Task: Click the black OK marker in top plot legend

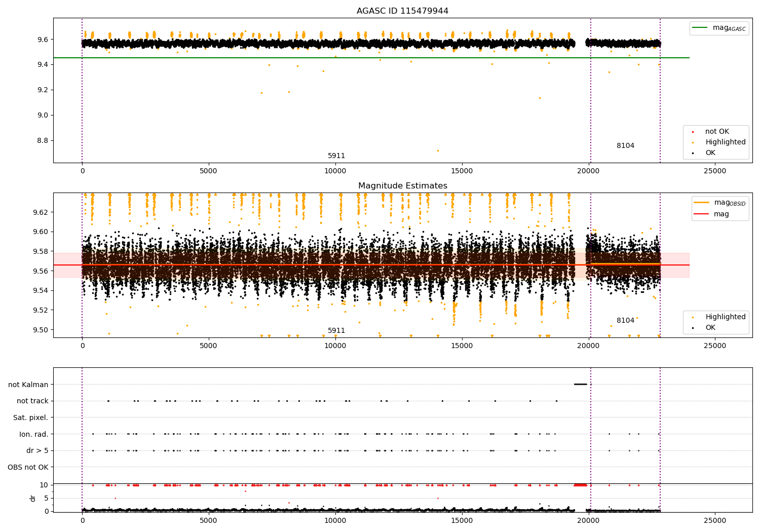Action: 693,153
